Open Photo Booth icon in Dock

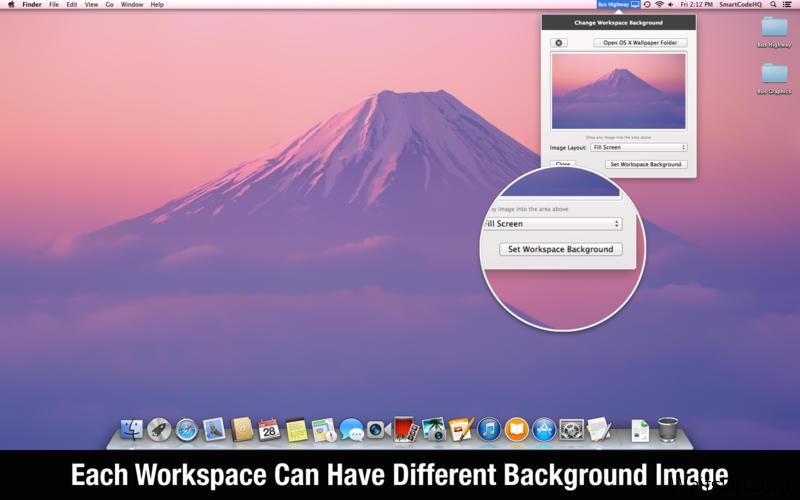click(x=406, y=429)
